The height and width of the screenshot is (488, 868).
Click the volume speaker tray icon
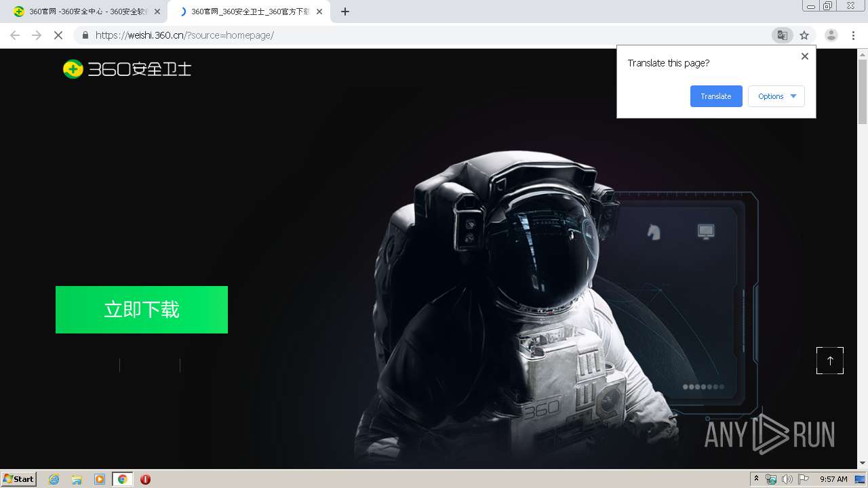(787, 479)
